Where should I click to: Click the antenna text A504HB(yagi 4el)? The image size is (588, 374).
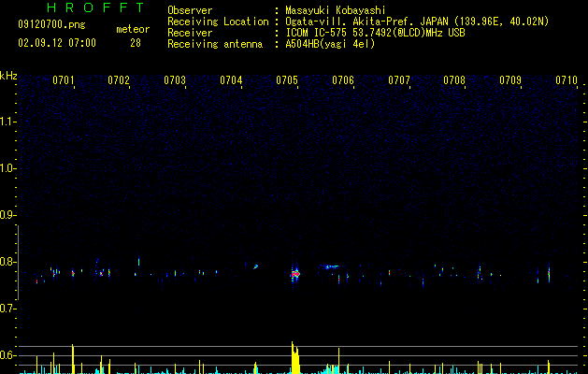point(330,44)
